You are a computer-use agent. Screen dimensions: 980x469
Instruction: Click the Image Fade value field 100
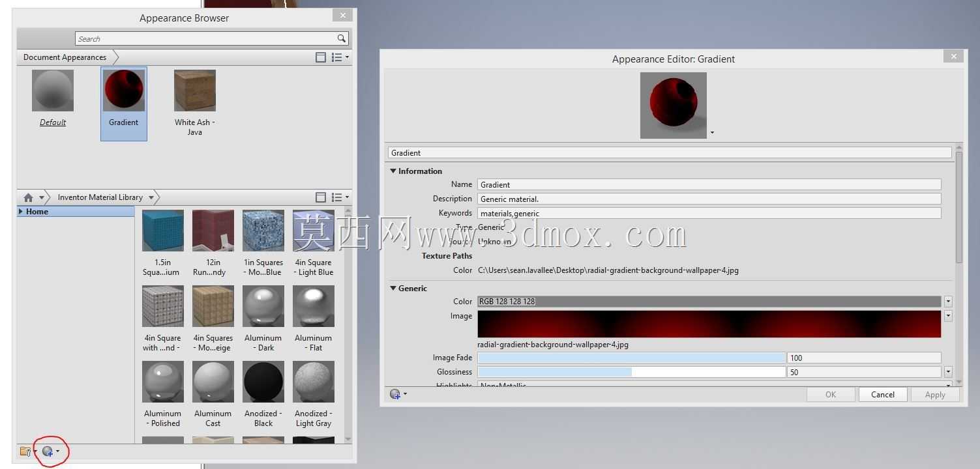pyautogui.click(x=864, y=358)
